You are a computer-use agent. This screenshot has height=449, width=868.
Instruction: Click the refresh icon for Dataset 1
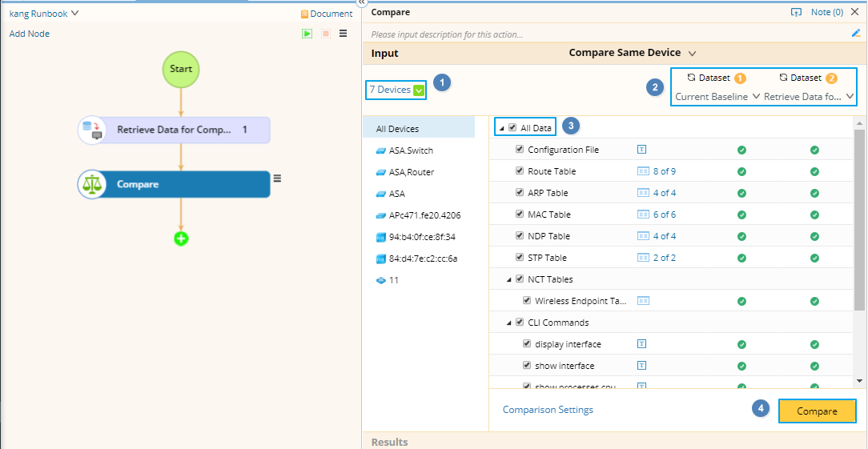coord(691,78)
